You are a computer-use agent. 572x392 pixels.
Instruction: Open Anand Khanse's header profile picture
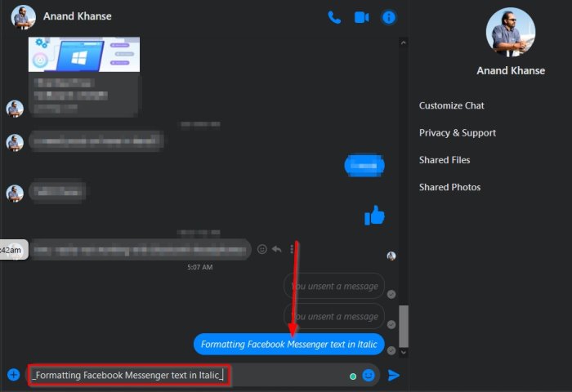24,17
